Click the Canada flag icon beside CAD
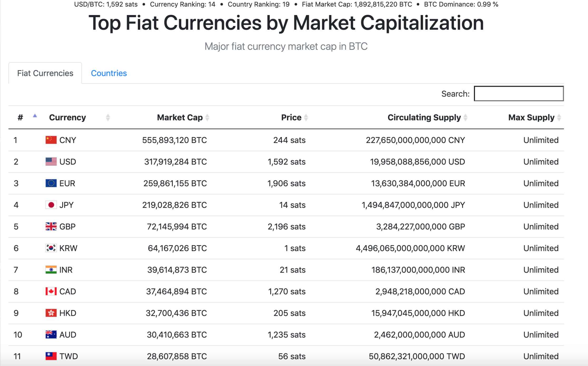Viewport: 588px width, 366px height. (51, 291)
